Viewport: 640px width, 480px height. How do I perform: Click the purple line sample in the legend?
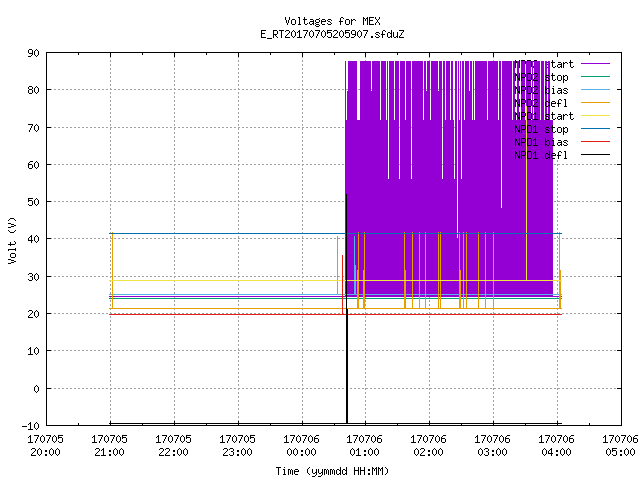[x=595, y=64]
